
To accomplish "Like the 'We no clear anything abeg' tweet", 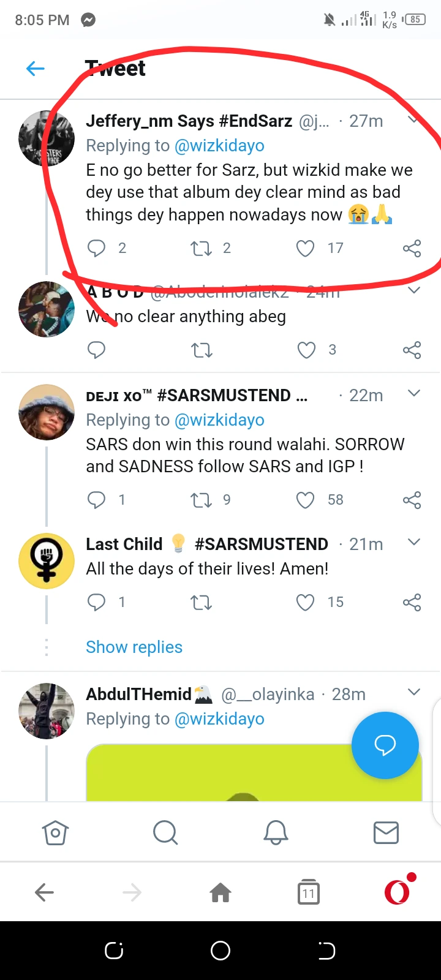I will click(x=306, y=350).
